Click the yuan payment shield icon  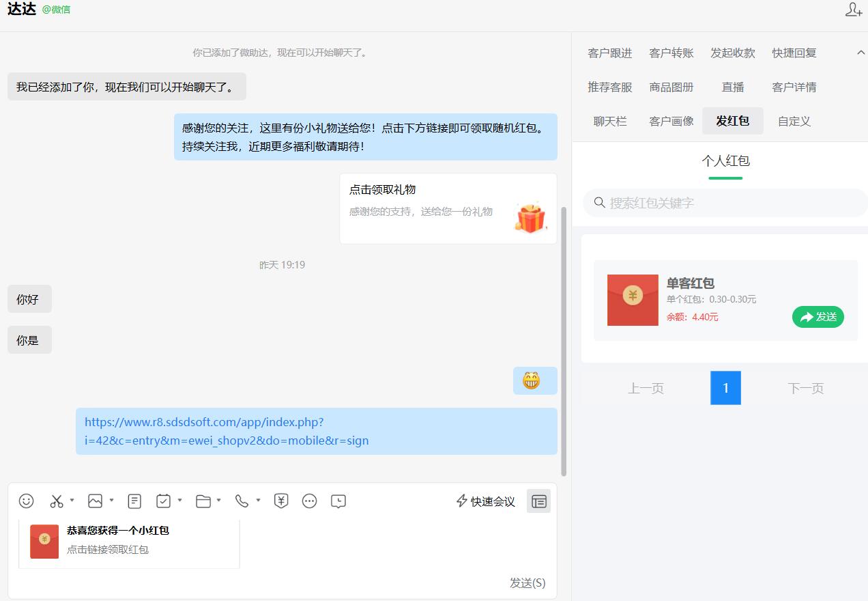pos(281,501)
